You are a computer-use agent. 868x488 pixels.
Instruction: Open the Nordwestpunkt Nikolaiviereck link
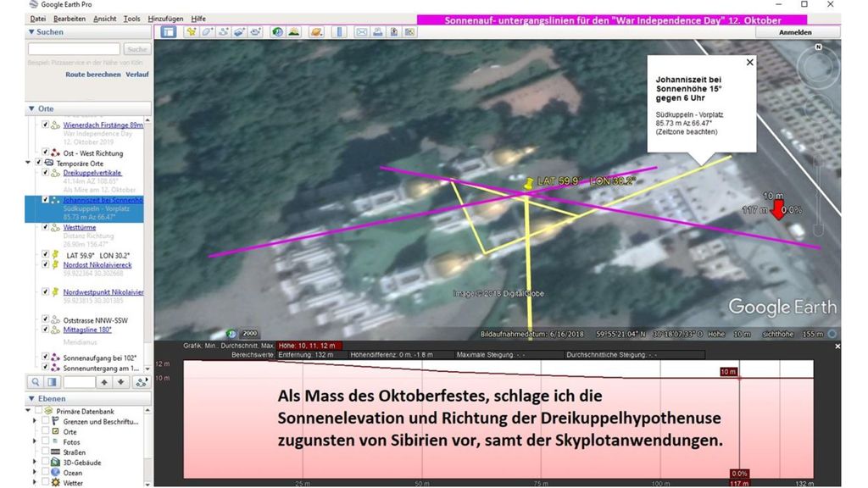(x=103, y=292)
